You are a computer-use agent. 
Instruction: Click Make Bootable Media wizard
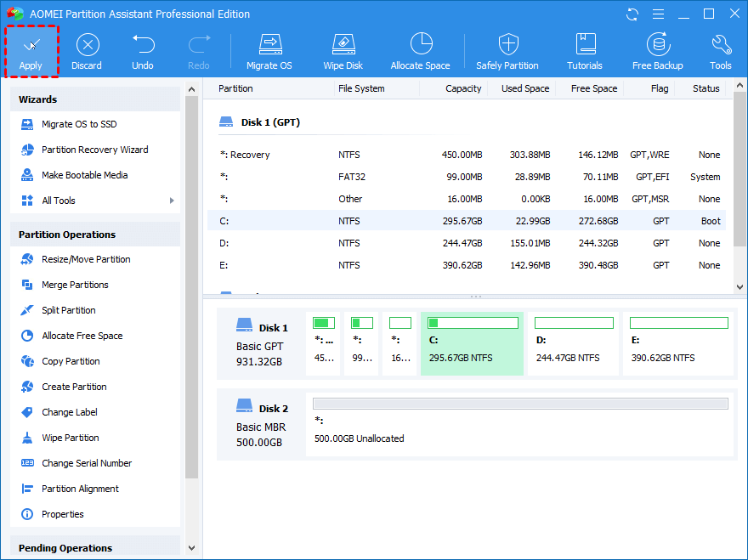(84, 175)
